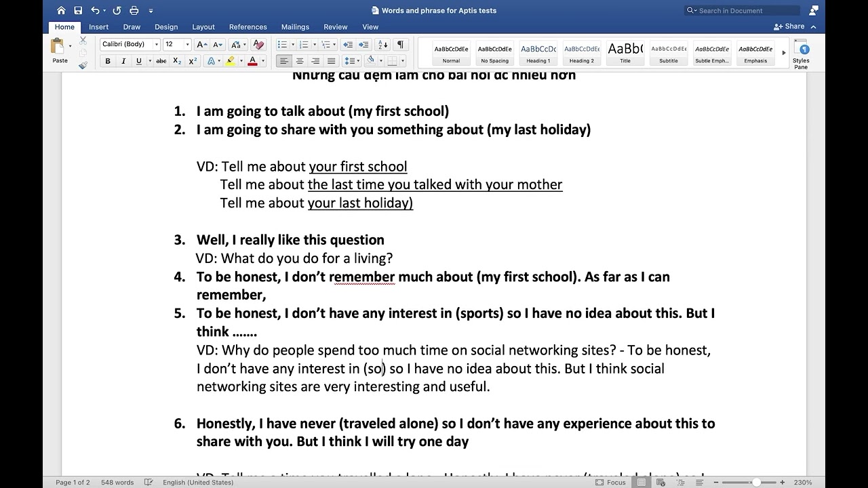
Task: Click the Shading paint bucket
Action: point(370,61)
